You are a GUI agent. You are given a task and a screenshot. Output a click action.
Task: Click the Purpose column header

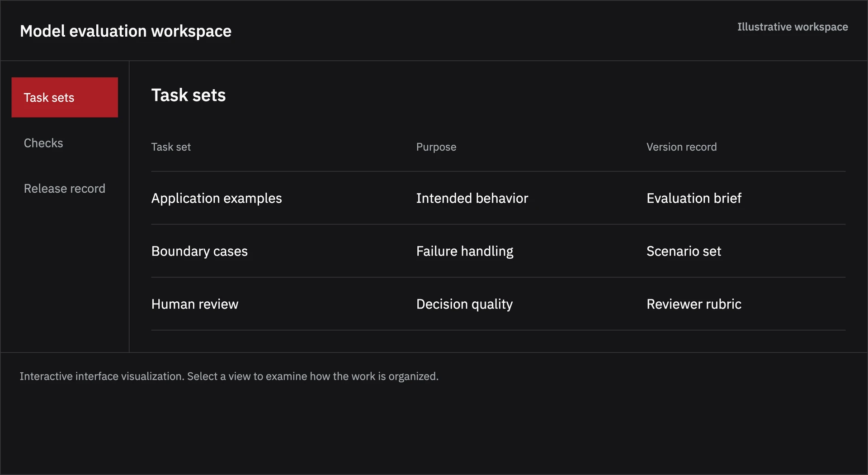436,147
